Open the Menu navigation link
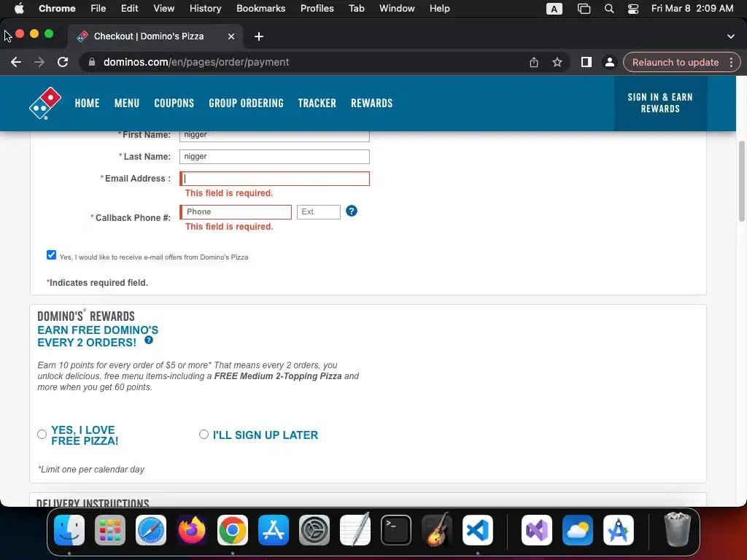This screenshot has width=747, height=560. coord(127,104)
